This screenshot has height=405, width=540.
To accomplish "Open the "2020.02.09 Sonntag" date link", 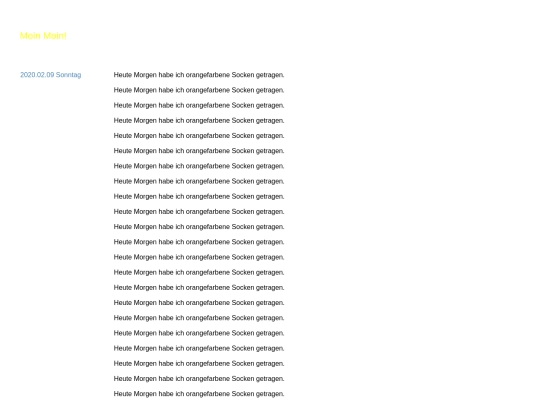I will click(x=51, y=75).
